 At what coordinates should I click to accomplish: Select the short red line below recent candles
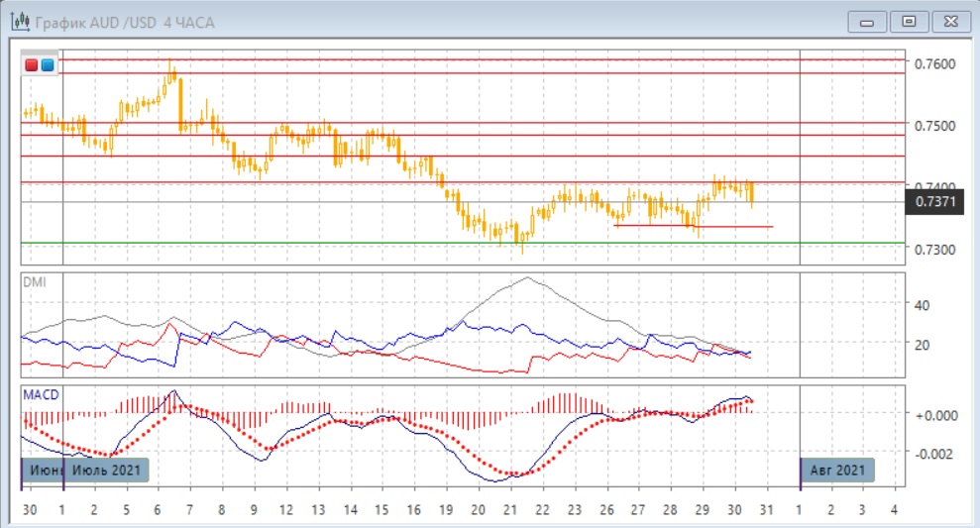[694, 226]
